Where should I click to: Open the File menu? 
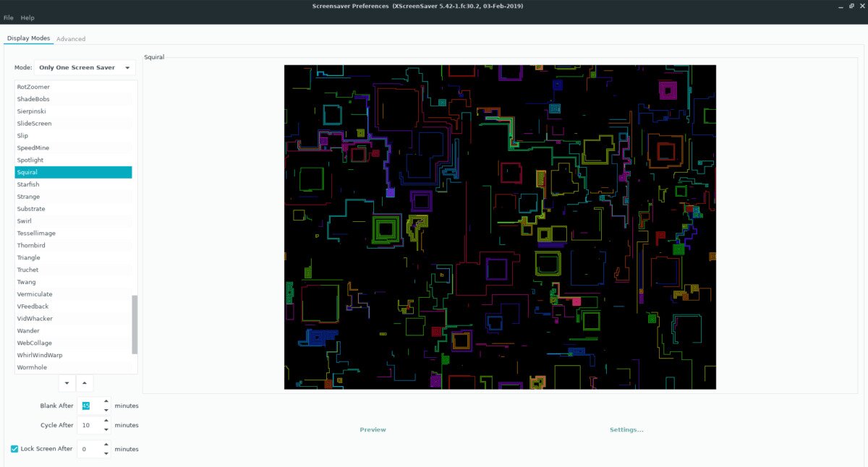point(9,17)
